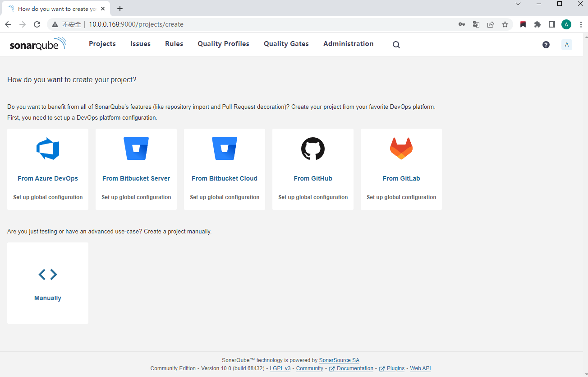The width and height of the screenshot is (588, 377).
Task: Select From Bitbucket Server option
Action: (x=136, y=178)
